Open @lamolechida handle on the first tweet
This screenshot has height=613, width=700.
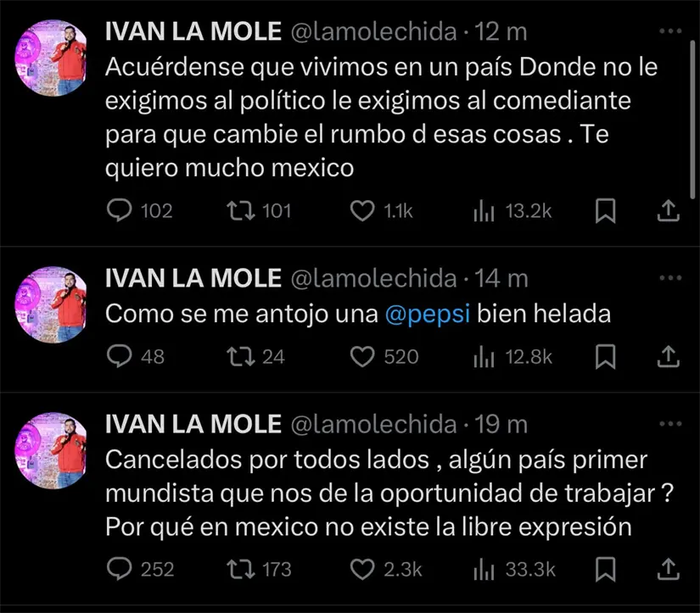coord(374,32)
